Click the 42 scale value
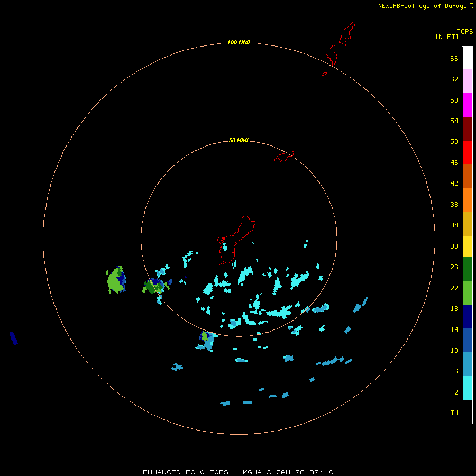The image size is (476, 476). (454, 184)
